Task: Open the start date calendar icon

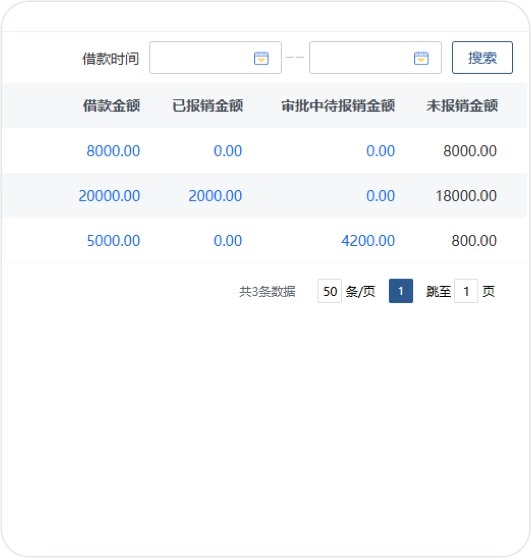Action: click(x=261, y=58)
